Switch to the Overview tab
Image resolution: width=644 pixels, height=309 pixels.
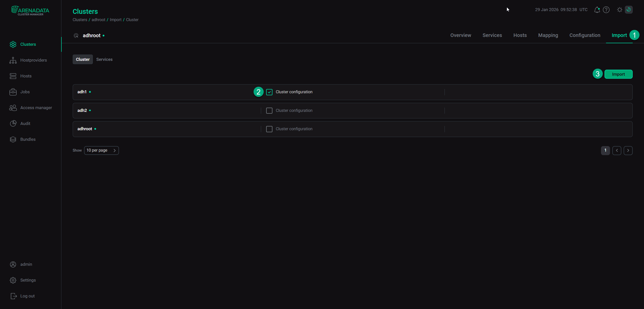click(x=461, y=35)
